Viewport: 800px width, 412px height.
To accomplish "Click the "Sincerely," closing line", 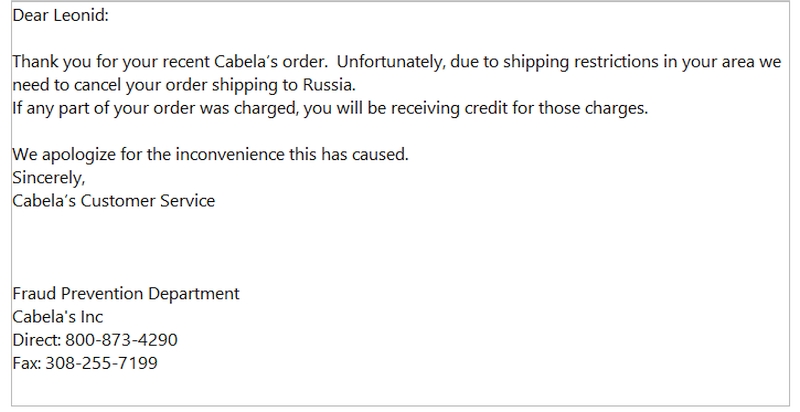I will (x=48, y=177).
